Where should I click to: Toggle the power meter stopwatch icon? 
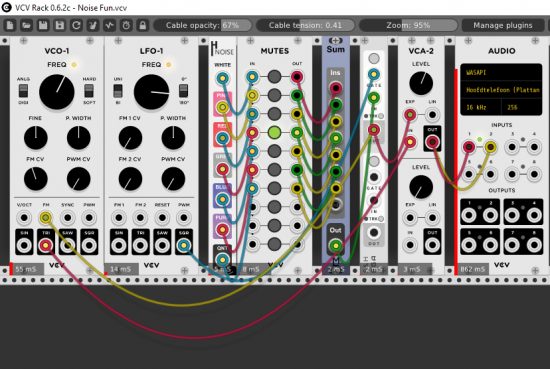(x=126, y=25)
